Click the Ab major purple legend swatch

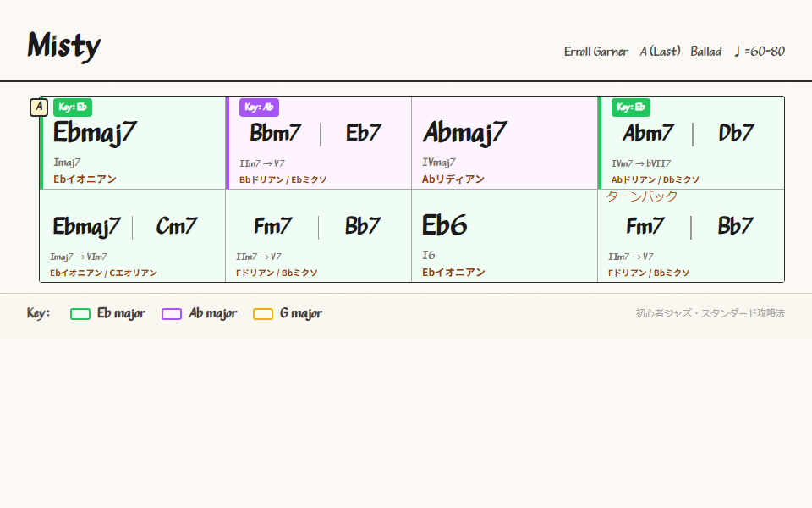(172, 314)
